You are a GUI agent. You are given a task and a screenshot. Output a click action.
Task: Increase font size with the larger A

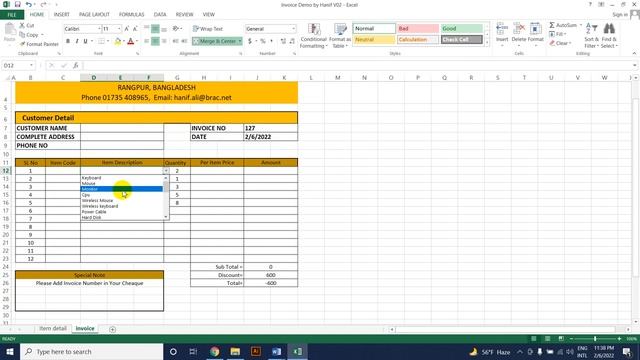[127, 29]
